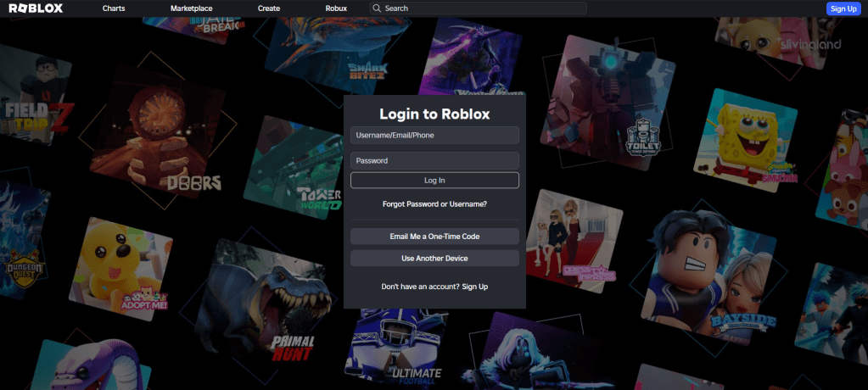Viewport: 868px width, 390px height.
Task: Click the Tower World game thumbnail
Action: pyautogui.click(x=294, y=168)
